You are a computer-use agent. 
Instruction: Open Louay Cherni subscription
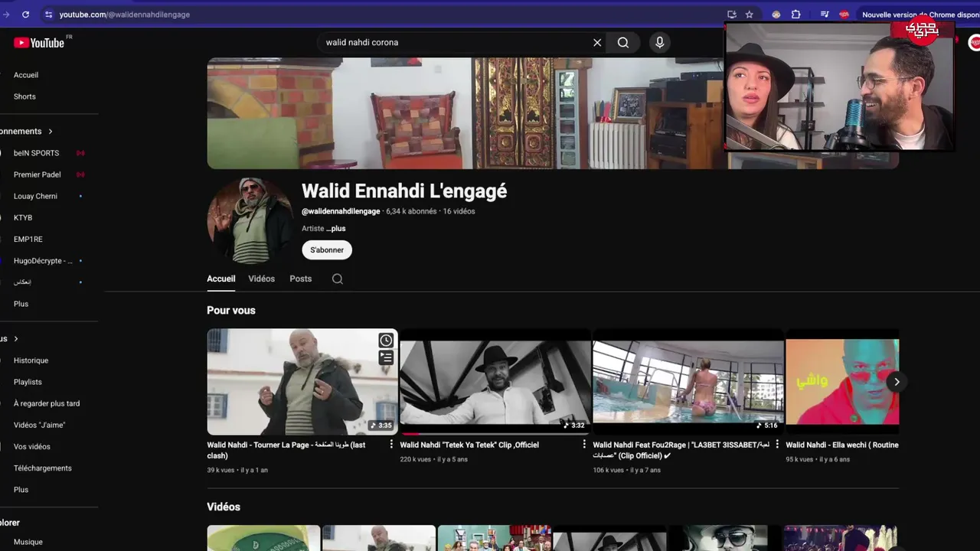point(35,196)
